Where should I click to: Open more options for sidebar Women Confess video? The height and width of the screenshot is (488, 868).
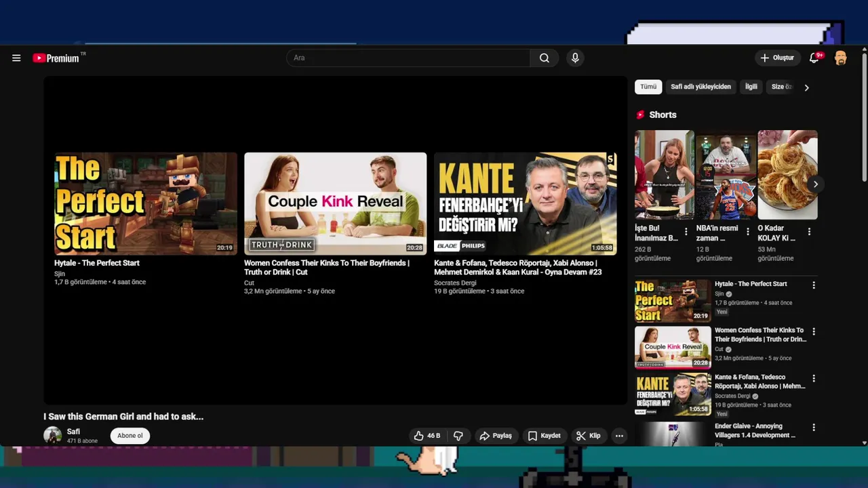814,331
